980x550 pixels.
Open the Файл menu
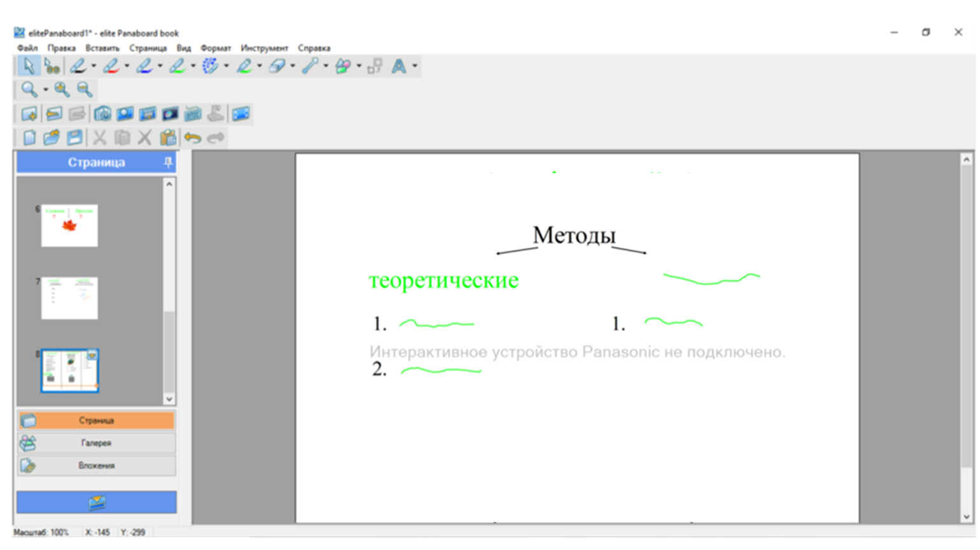click(27, 48)
